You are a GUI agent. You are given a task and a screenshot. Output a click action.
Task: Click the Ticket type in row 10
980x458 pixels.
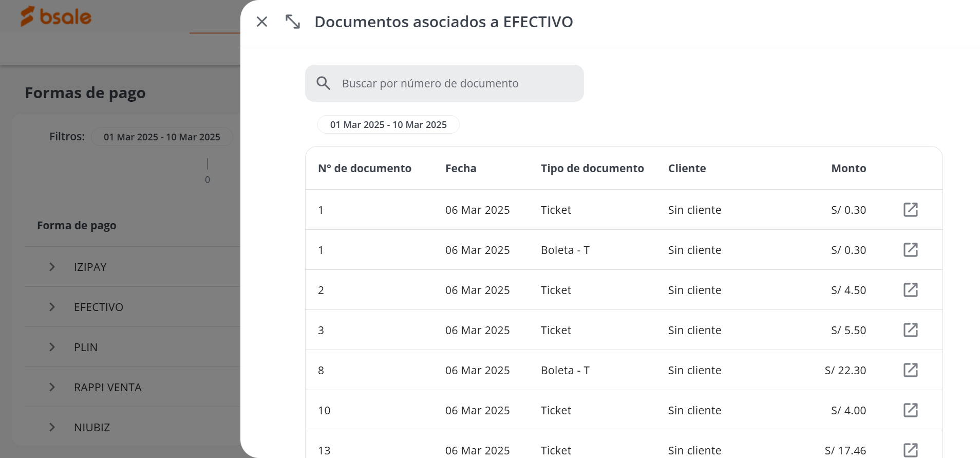point(556,410)
